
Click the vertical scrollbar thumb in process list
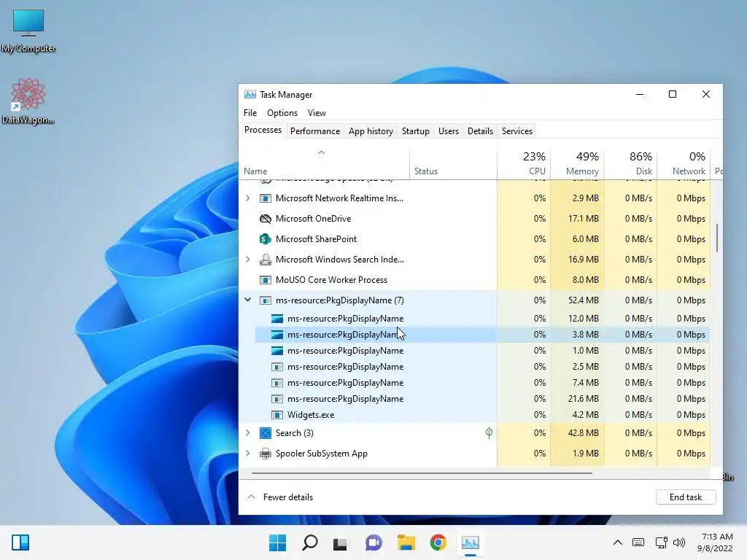point(716,238)
